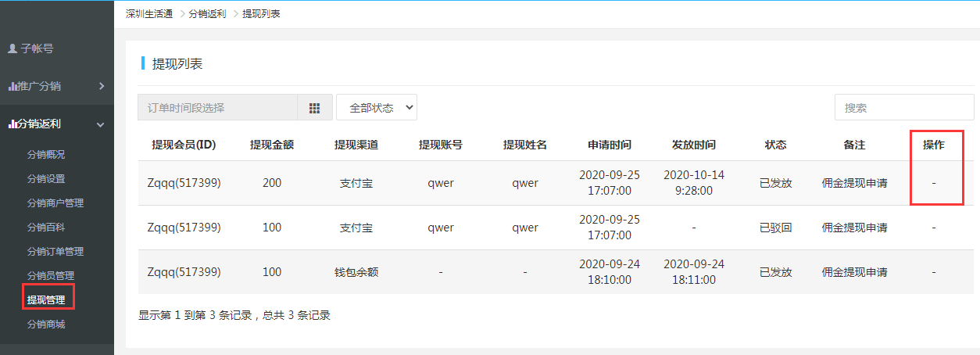The image size is (980, 355).
Task: Click the calendar grid icon button
Action: click(315, 108)
